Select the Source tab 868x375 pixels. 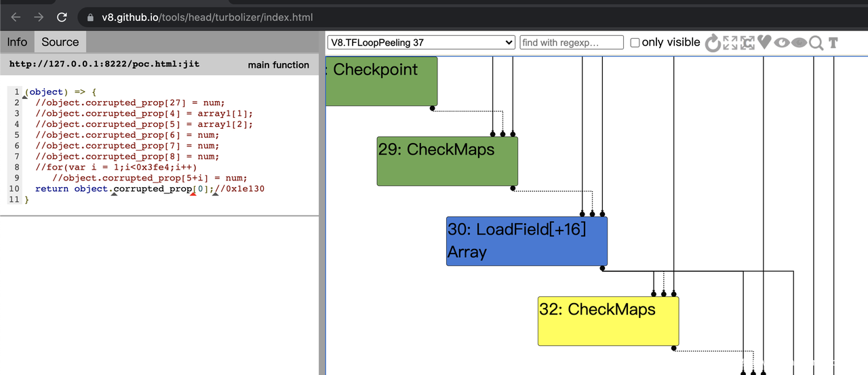[60, 42]
